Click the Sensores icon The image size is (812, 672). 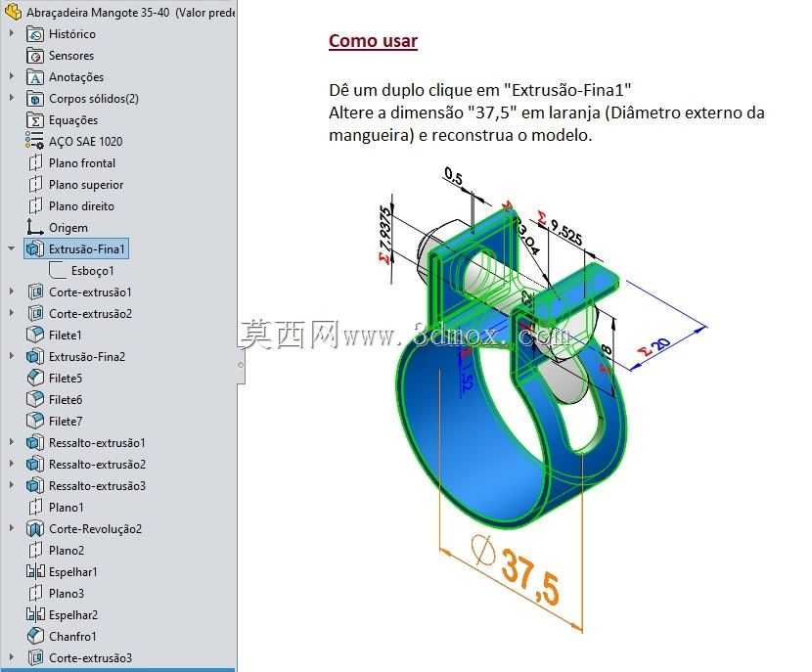point(34,56)
